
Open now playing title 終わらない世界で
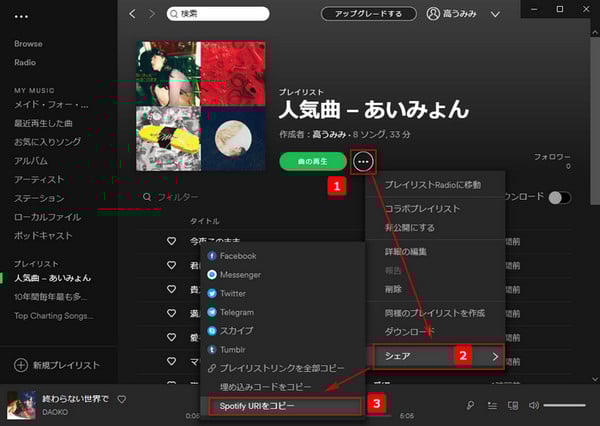point(75,399)
